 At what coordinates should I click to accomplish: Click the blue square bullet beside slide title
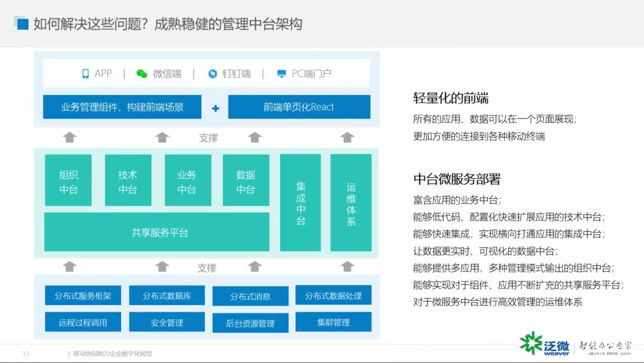[x=23, y=24]
